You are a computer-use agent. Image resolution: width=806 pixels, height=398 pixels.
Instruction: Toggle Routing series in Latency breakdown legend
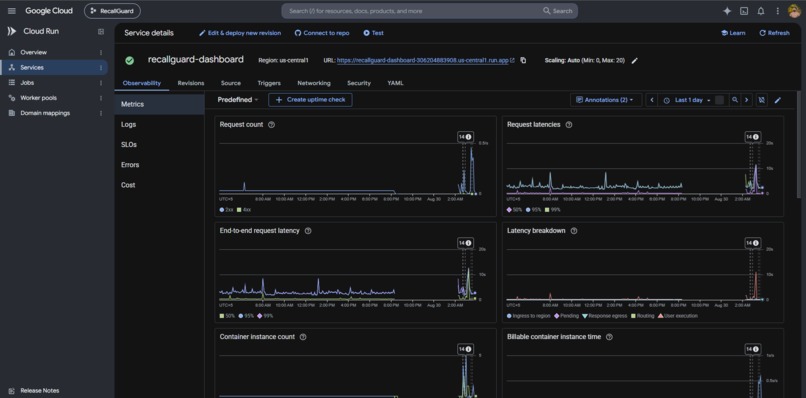(643, 316)
